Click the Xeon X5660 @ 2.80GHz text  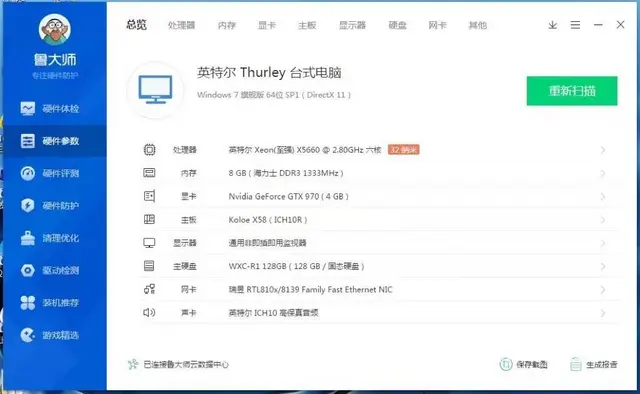[x=305, y=150]
